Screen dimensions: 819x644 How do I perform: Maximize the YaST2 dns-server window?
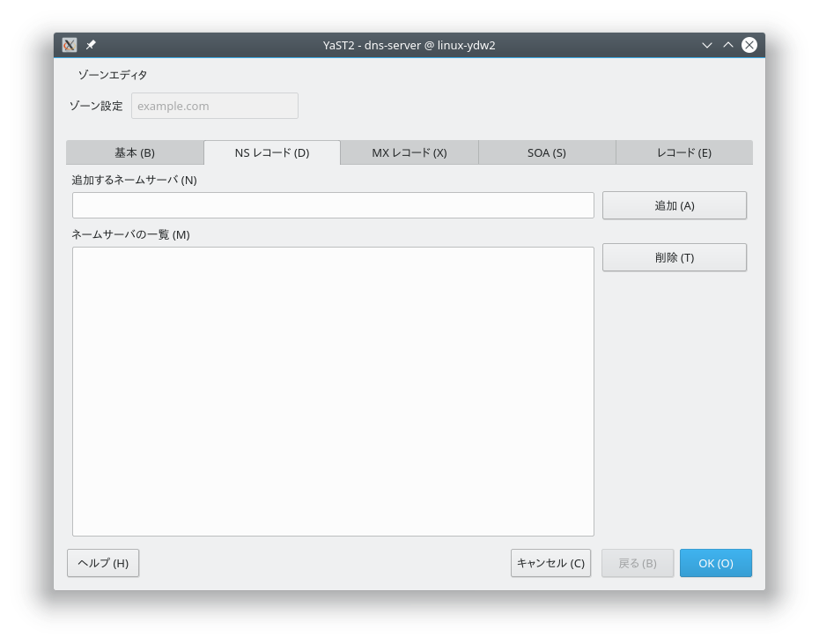728,45
